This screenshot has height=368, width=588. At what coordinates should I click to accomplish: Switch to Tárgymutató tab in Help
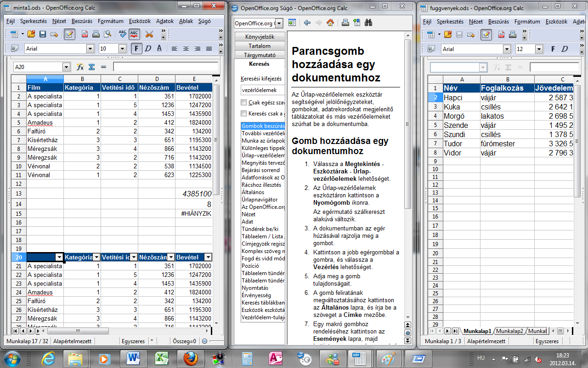[260, 55]
